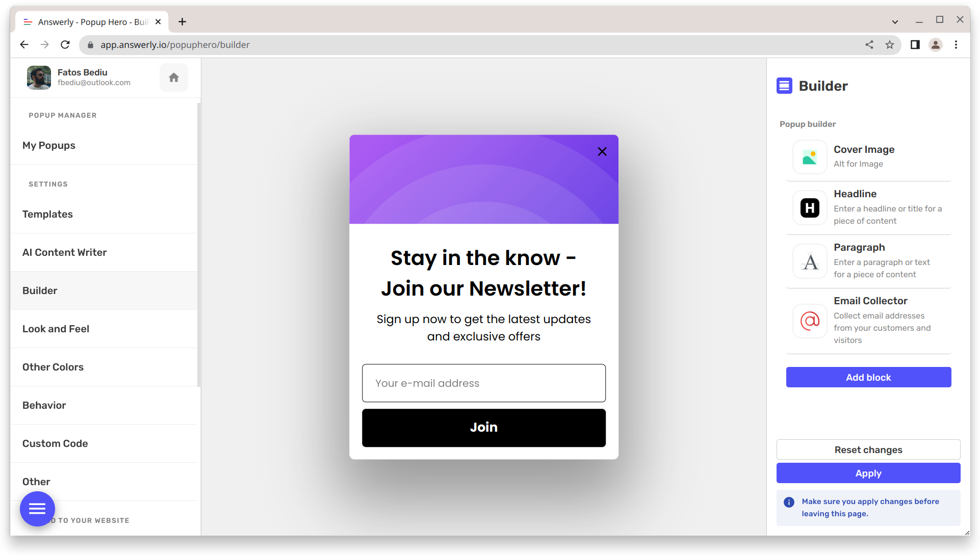980x555 pixels.
Task: Click Reset changes to undo edits
Action: pyautogui.click(x=868, y=450)
